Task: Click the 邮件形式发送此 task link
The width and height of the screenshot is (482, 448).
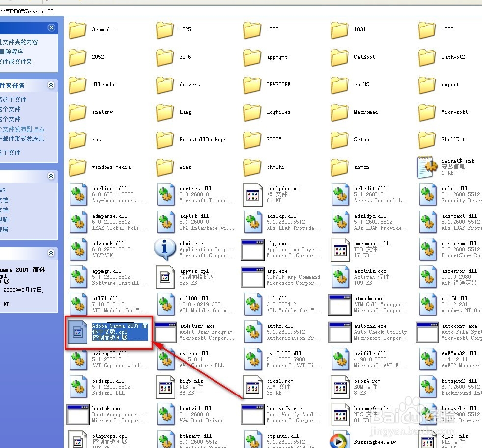Action: (22, 138)
